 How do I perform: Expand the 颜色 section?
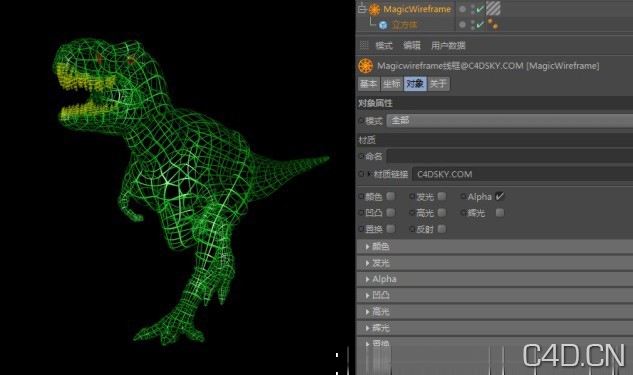click(495, 246)
